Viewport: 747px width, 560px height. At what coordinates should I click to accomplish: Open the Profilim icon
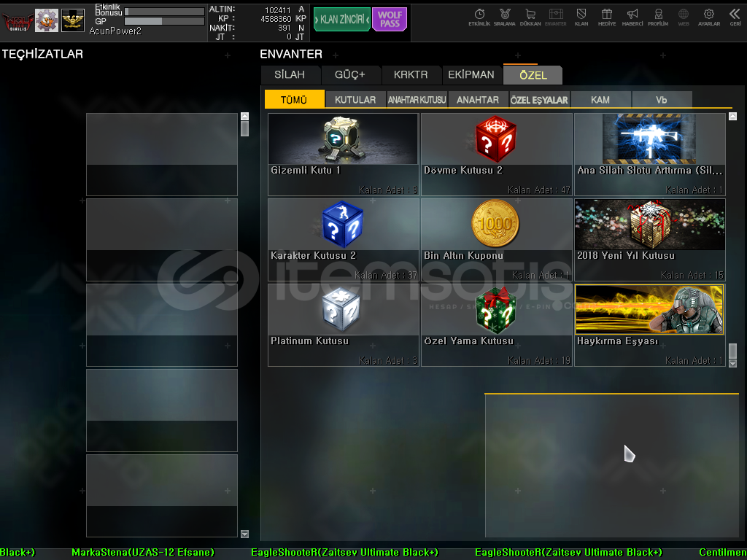[658, 17]
